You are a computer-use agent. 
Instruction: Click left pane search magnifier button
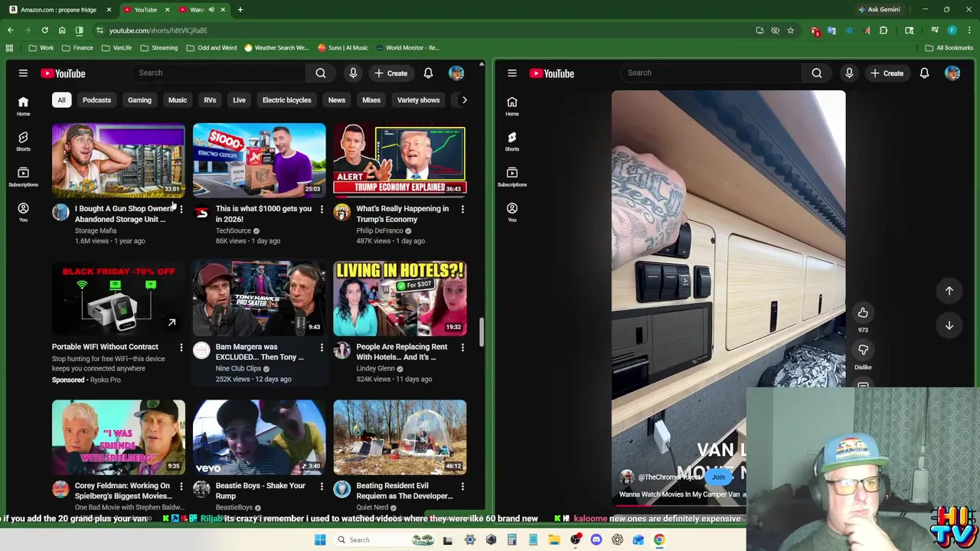[321, 73]
